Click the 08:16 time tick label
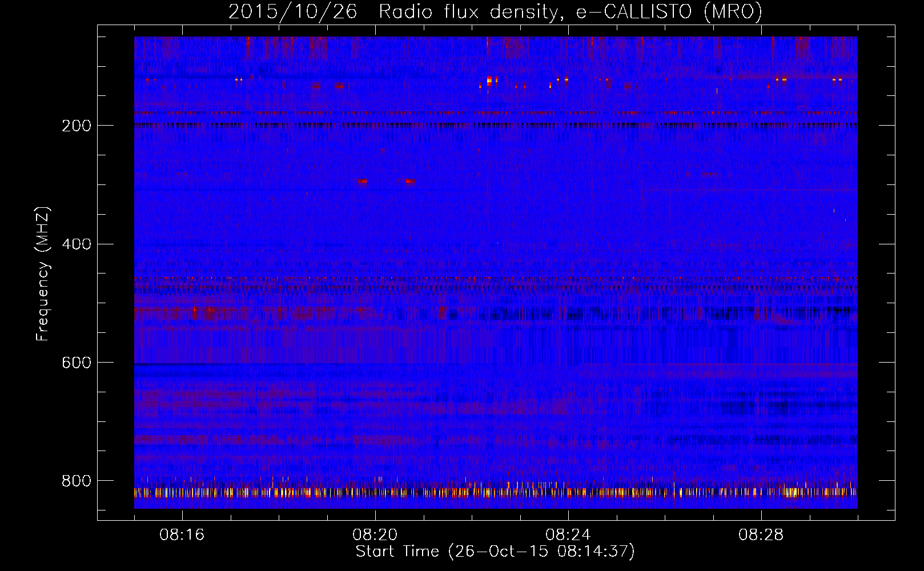This screenshot has width=924, height=571. pos(182,535)
